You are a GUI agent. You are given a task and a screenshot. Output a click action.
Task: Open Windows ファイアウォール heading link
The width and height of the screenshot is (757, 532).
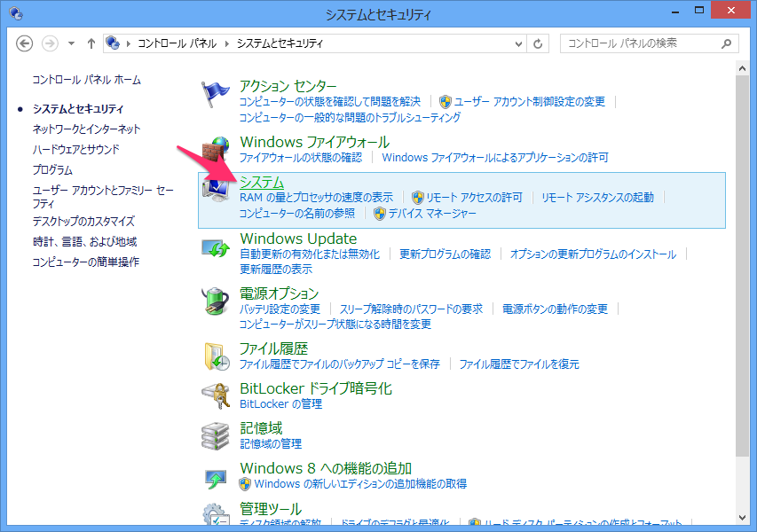(x=315, y=142)
